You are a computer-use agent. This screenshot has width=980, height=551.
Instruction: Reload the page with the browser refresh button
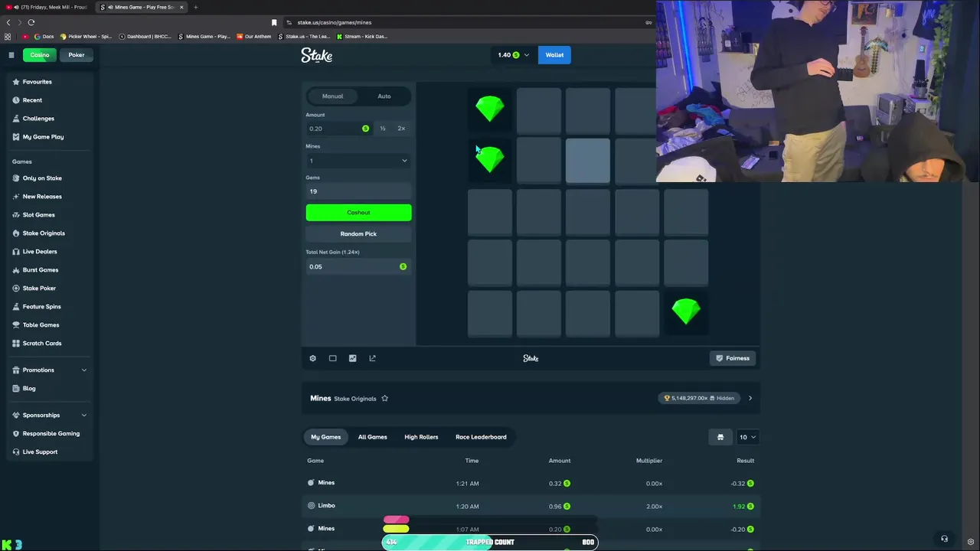[x=31, y=22]
